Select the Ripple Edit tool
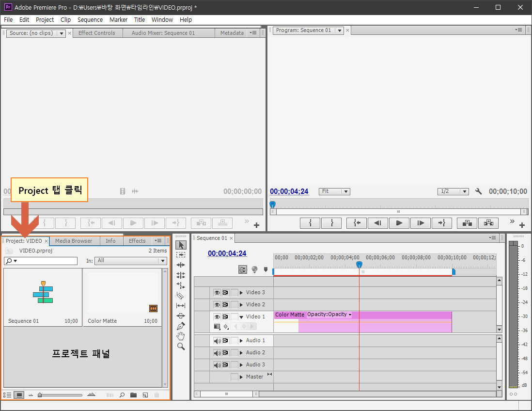Screen dimensions: 532x411 [181, 265]
